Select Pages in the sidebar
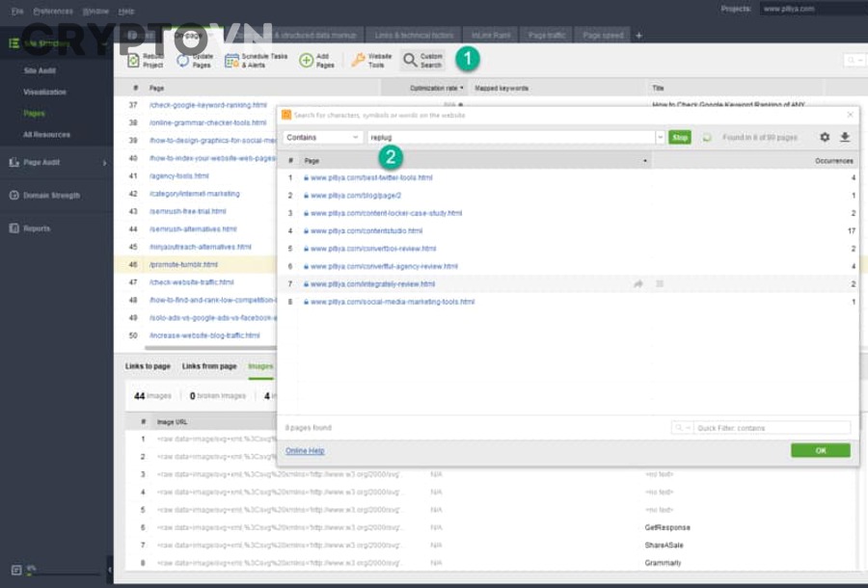The width and height of the screenshot is (868, 588). [35, 114]
